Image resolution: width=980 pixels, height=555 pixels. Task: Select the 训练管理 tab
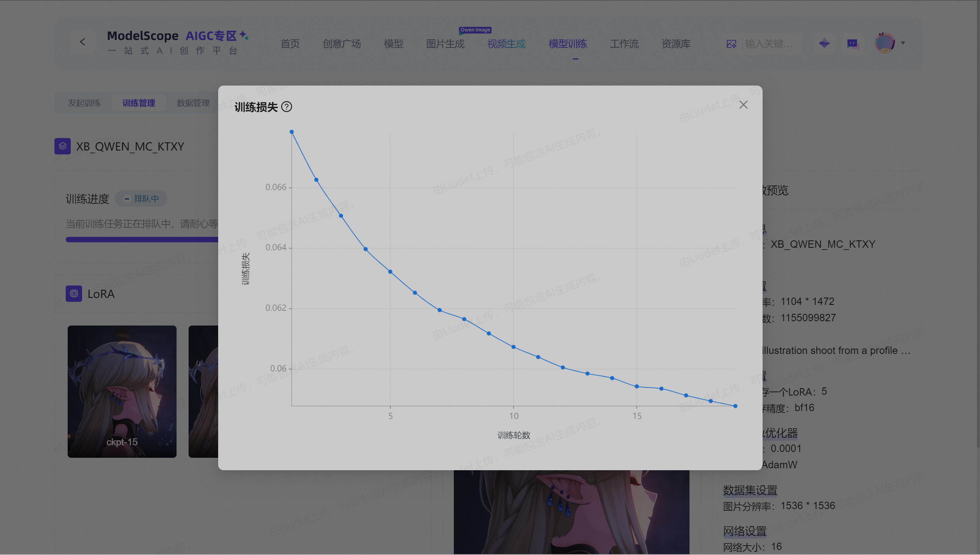coord(139,103)
